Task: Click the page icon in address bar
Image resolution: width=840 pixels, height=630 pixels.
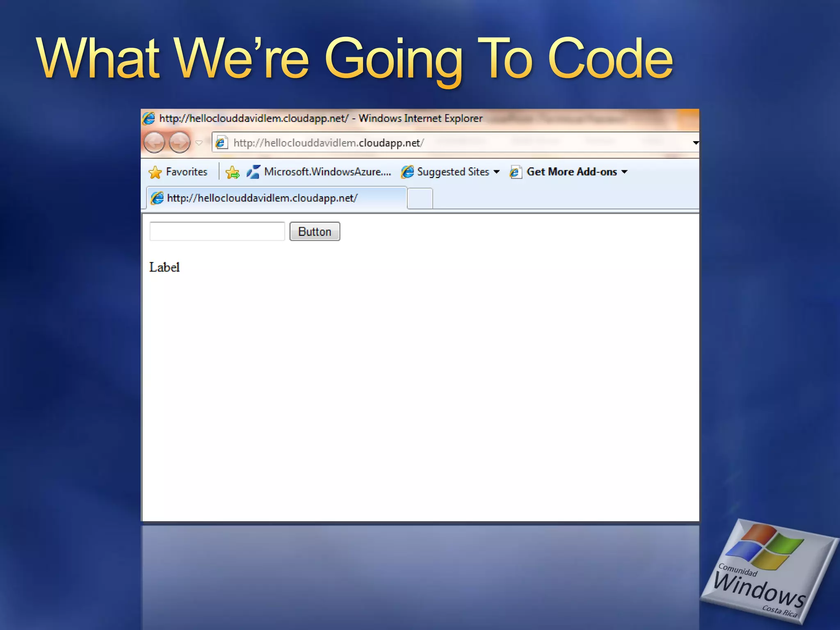Action: [x=221, y=143]
